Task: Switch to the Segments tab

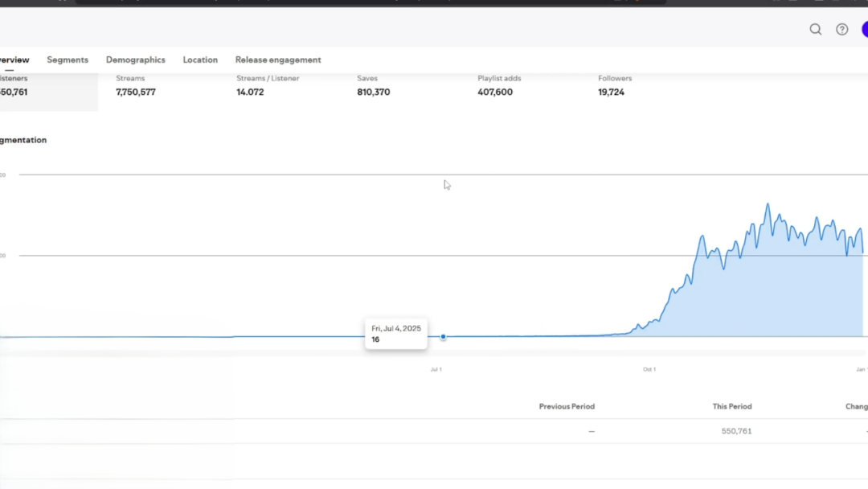Action: tap(68, 60)
